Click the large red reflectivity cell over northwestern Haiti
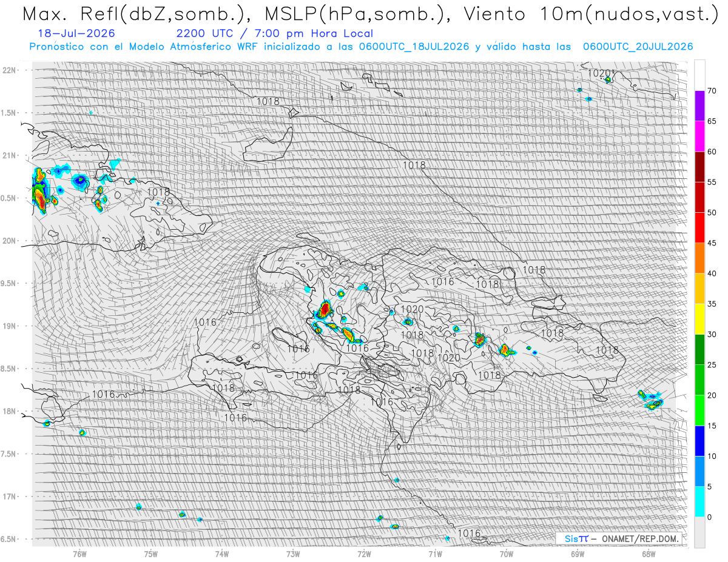This screenshot has width=728, height=562. coord(324,310)
